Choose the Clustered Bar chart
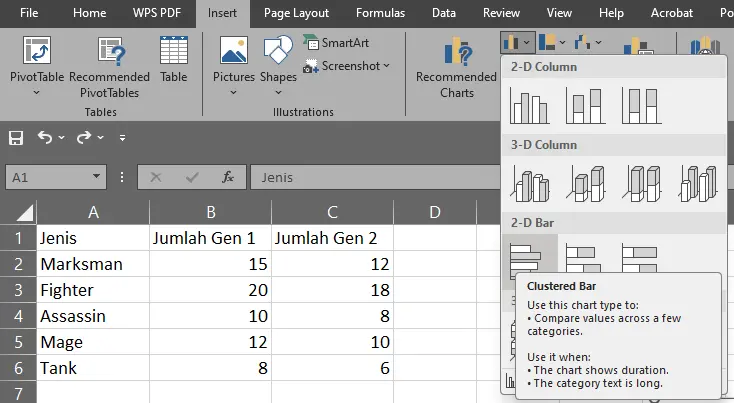Image resolution: width=734 pixels, height=403 pixels. pyautogui.click(x=529, y=256)
